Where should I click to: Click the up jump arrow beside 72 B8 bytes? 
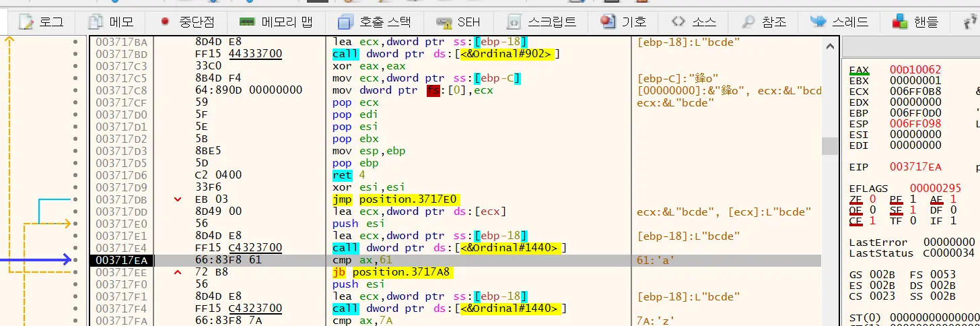178,272
